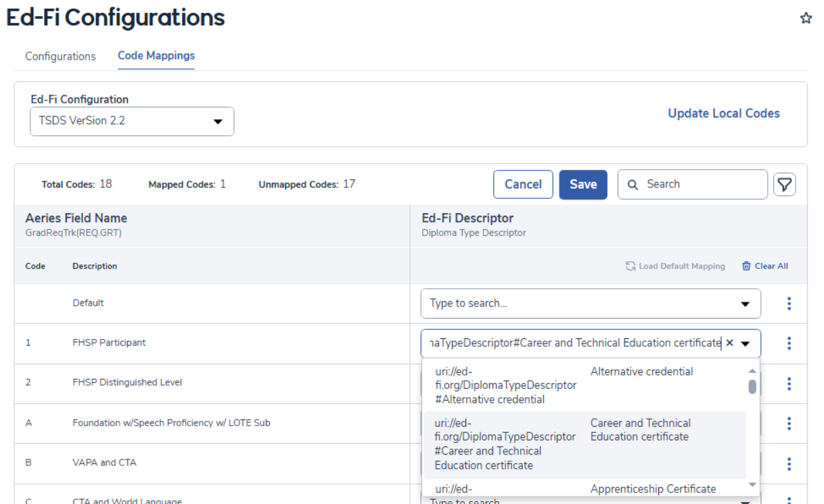Click the list scroll-down arrow
824x504 pixels.
click(752, 485)
